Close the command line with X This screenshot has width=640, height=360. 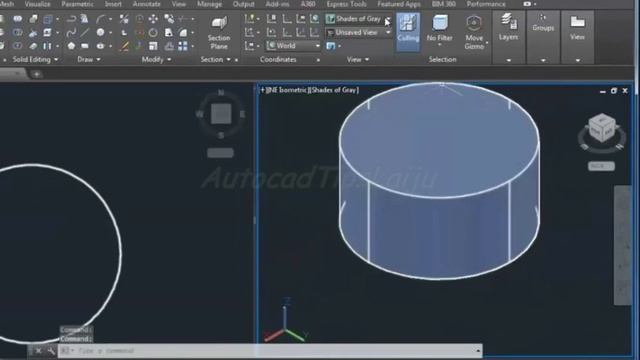pyautogui.click(x=38, y=351)
